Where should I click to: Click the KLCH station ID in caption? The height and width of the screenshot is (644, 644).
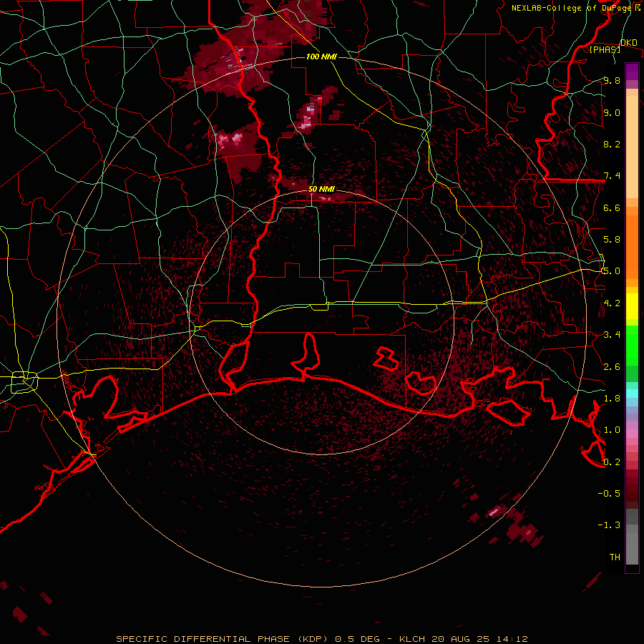(x=413, y=639)
